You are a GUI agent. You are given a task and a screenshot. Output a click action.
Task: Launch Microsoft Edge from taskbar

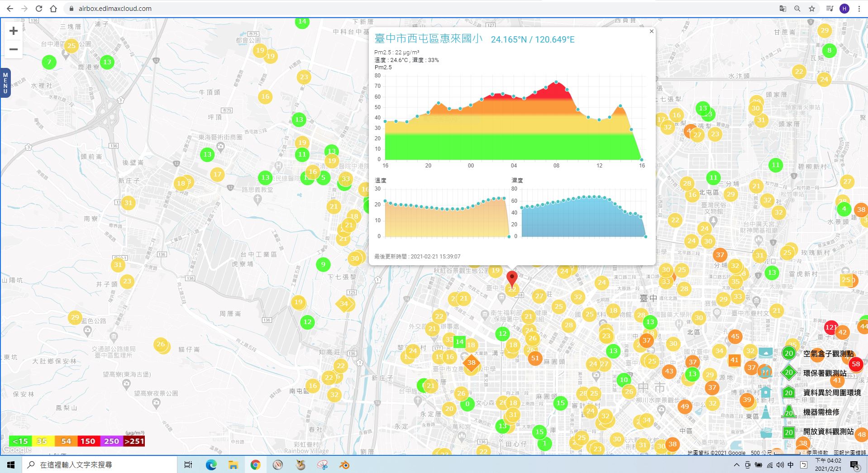[x=211, y=465]
